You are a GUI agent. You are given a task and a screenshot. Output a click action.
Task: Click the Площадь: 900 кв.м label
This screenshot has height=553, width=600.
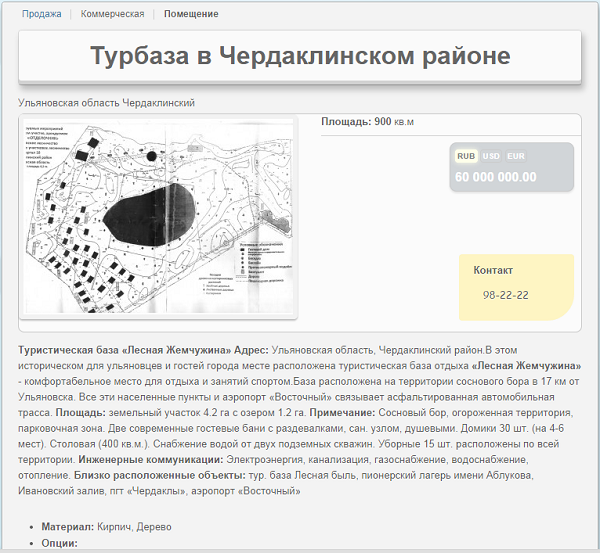point(367,122)
